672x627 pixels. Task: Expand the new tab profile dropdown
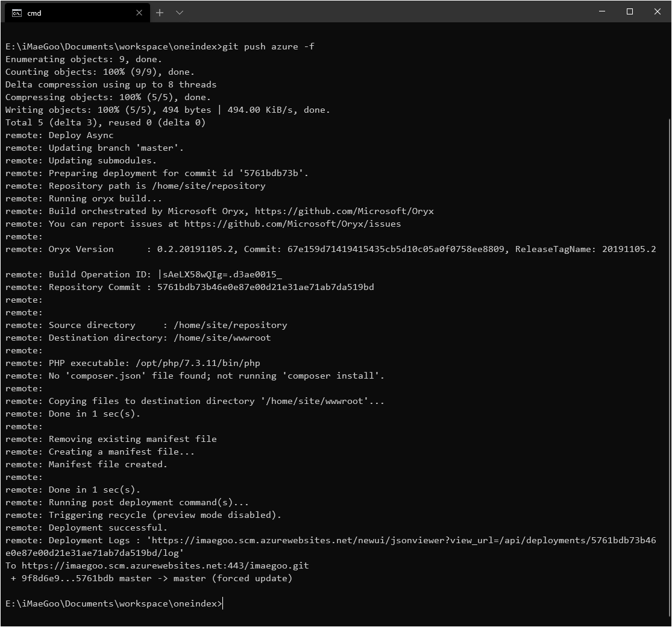(x=180, y=13)
